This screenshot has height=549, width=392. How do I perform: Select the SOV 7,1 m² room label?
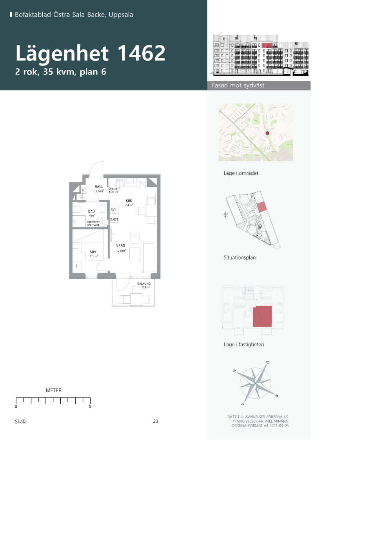[93, 254]
